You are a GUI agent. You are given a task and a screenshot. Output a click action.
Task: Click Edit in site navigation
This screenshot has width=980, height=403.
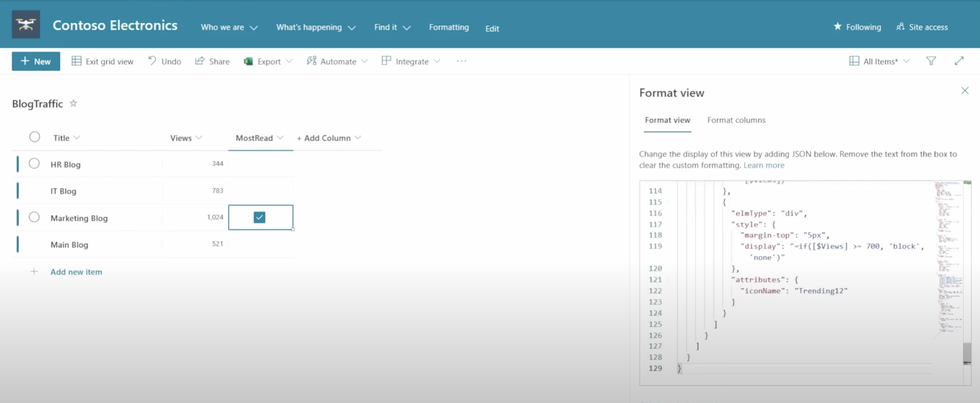[x=492, y=29]
